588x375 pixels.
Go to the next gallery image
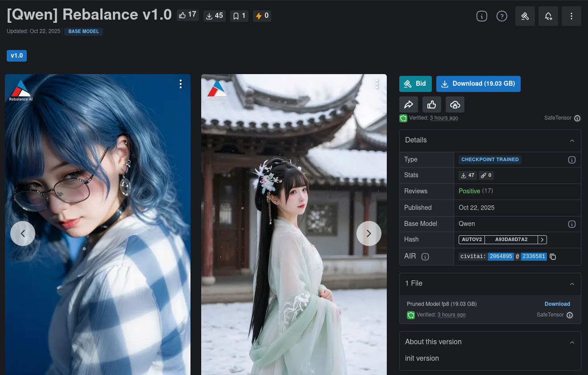369,233
